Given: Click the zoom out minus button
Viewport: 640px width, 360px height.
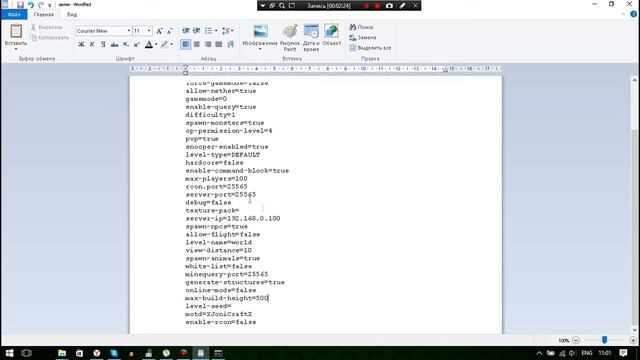Looking at the screenshot, I should pyautogui.click(x=576, y=340).
